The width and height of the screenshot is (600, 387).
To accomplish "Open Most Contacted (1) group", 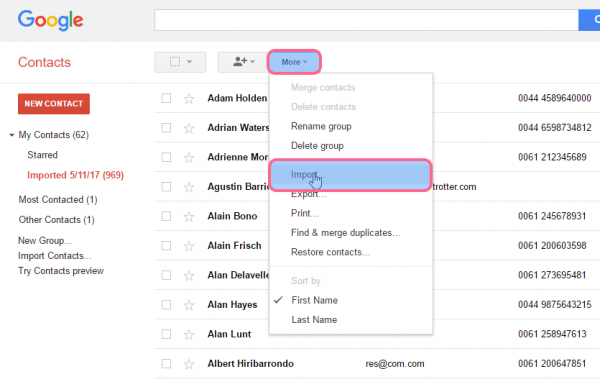I will tap(58, 200).
